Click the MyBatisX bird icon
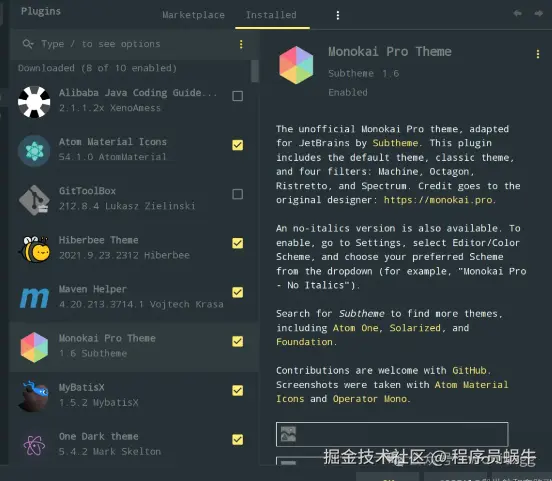 pos(34,396)
